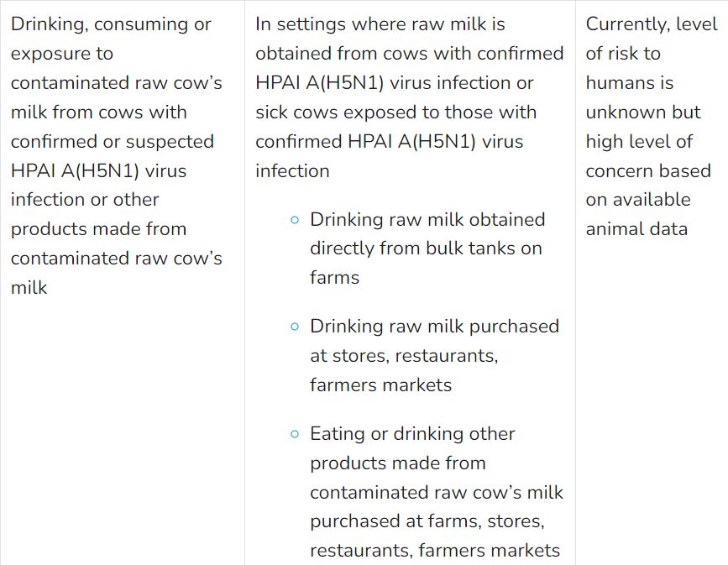
Task: Click "concern based" in the right column
Action: 648,171
